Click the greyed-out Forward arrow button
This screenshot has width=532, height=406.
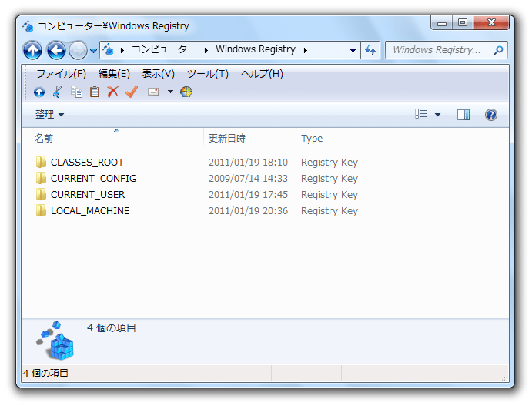click(78, 50)
